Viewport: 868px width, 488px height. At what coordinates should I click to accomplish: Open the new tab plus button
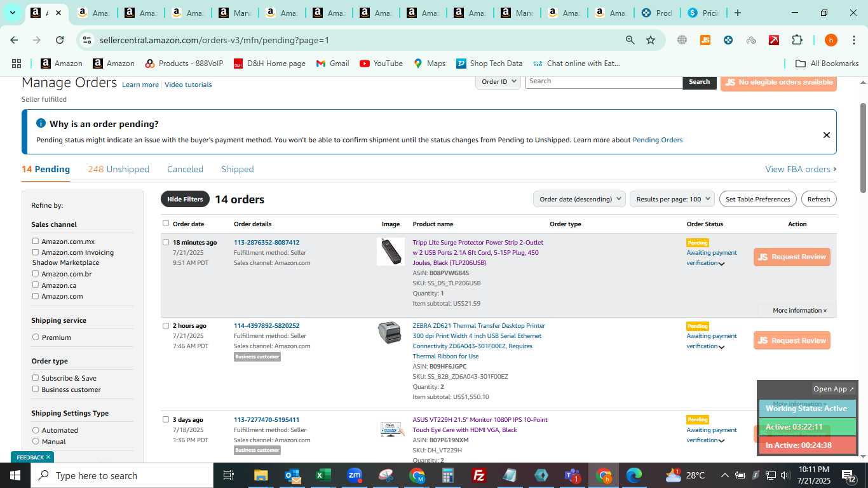(737, 13)
